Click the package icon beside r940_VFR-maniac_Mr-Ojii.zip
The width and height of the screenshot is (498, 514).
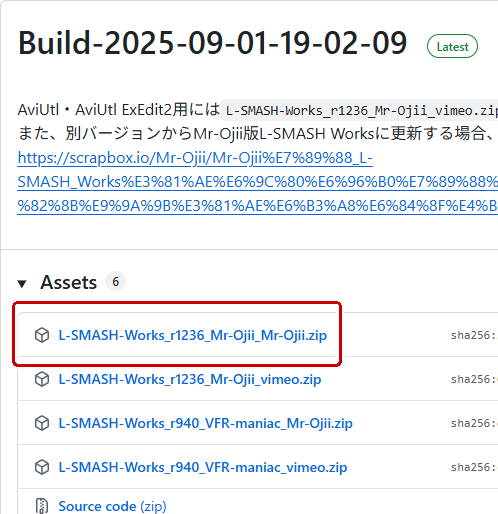42,423
